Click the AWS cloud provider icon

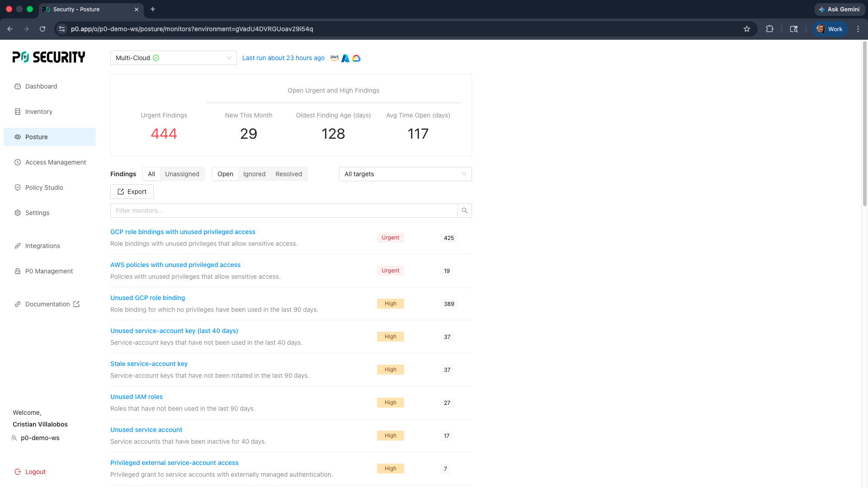[x=335, y=58]
